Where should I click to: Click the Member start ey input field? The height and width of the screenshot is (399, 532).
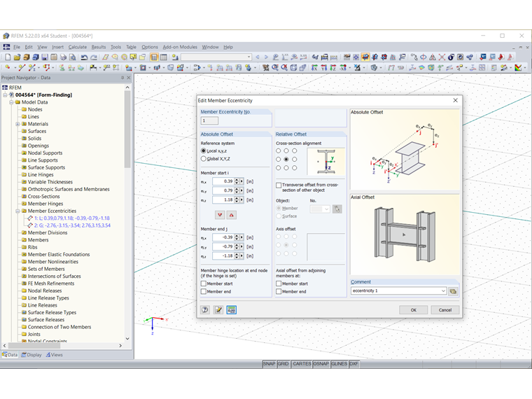[x=223, y=190]
